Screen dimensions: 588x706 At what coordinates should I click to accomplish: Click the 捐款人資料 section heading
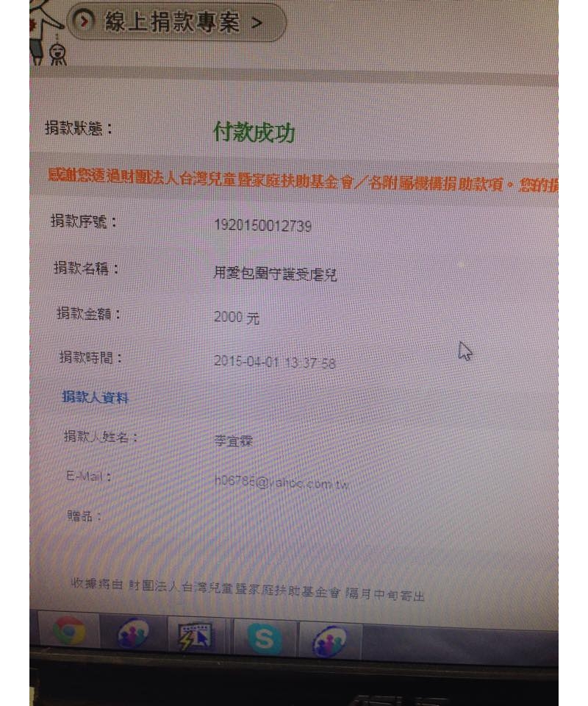click(x=95, y=397)
